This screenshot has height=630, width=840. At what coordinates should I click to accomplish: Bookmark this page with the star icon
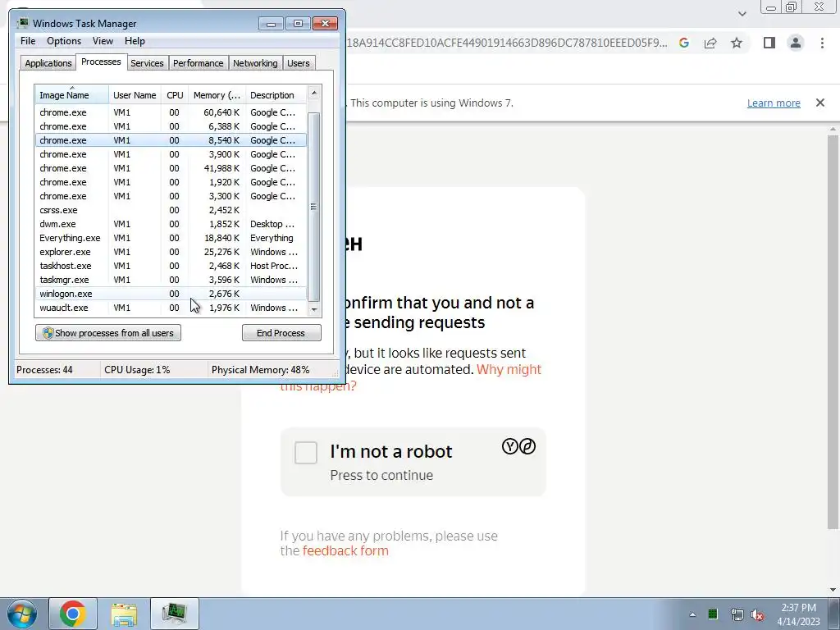click(x=737, y=43)
